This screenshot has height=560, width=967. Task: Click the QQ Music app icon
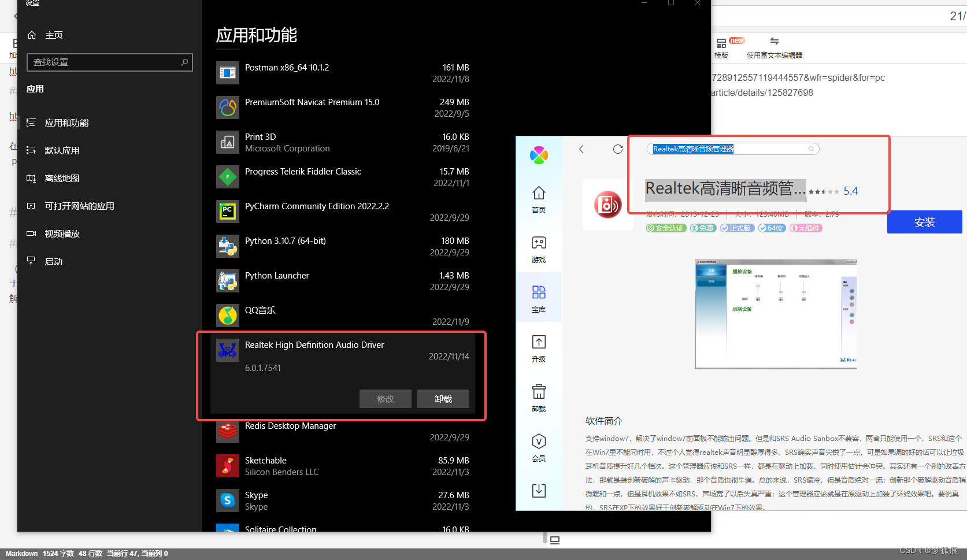tap(228, 316)
